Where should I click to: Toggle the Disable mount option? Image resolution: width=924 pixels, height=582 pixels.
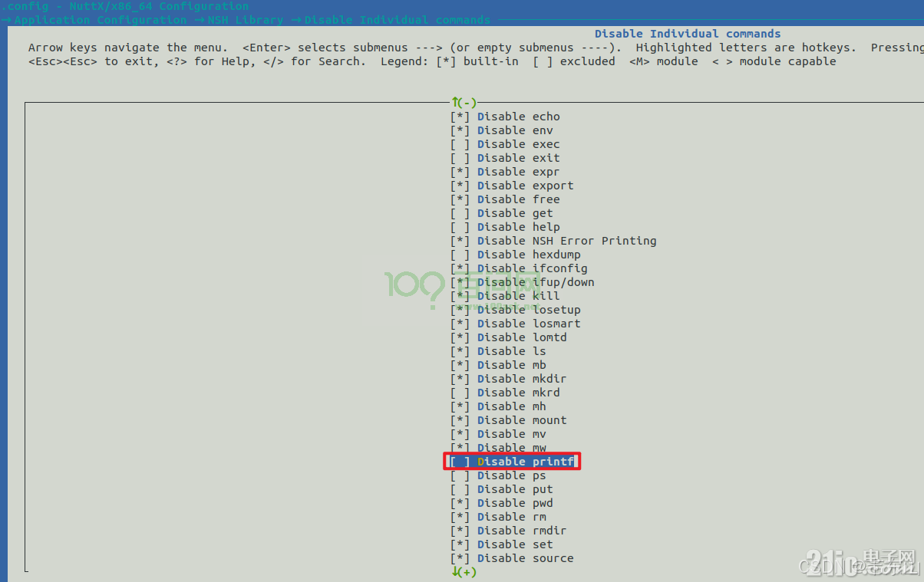(x=509, y=420)
